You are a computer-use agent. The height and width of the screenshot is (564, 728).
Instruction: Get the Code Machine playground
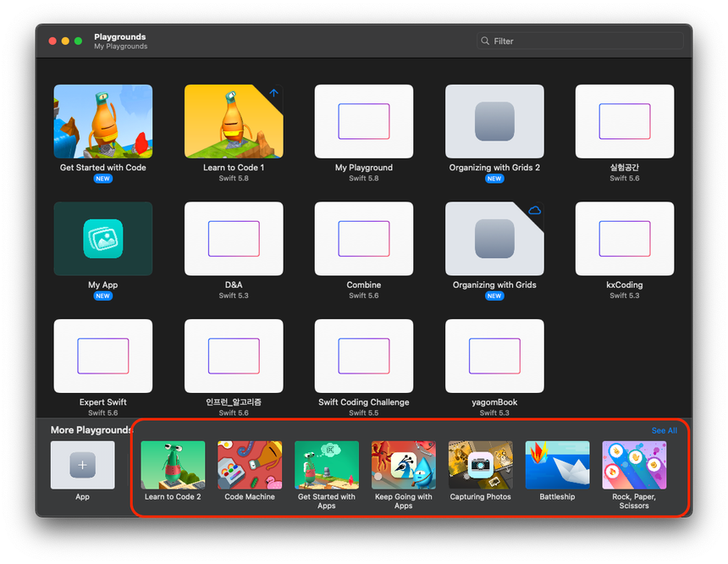250,465
